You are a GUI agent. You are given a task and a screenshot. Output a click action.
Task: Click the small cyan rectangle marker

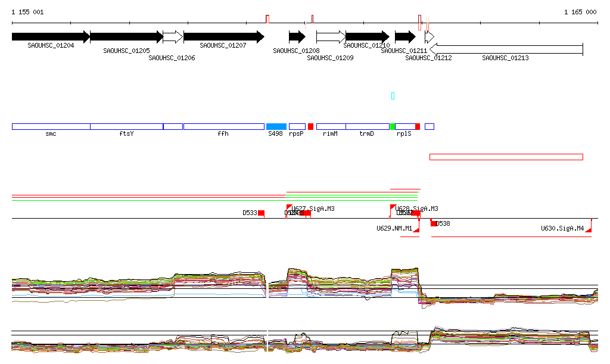393,96
